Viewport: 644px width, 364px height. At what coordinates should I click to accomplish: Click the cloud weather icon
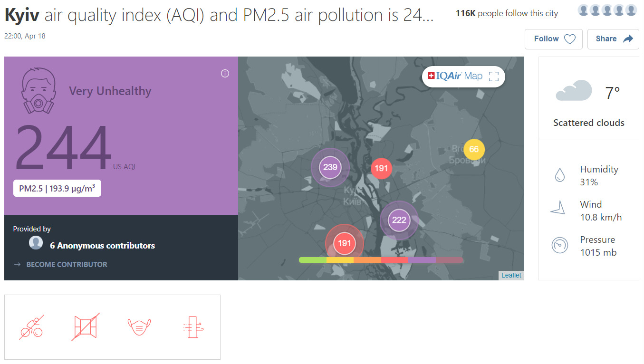point(574,91)
